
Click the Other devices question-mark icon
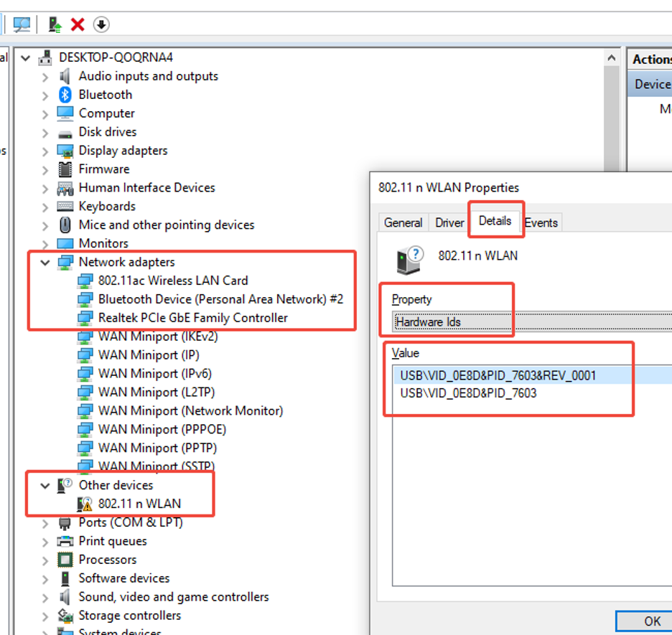(x=65, y=485)
